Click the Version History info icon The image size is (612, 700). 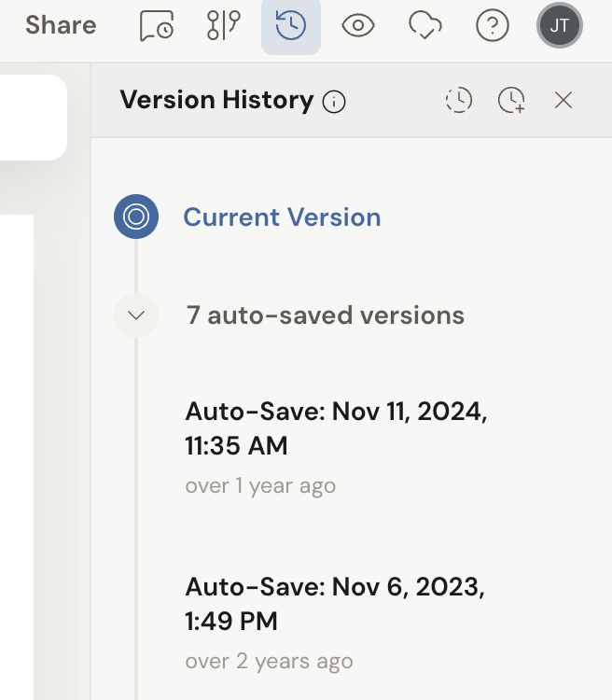click(x=334, y=102)
